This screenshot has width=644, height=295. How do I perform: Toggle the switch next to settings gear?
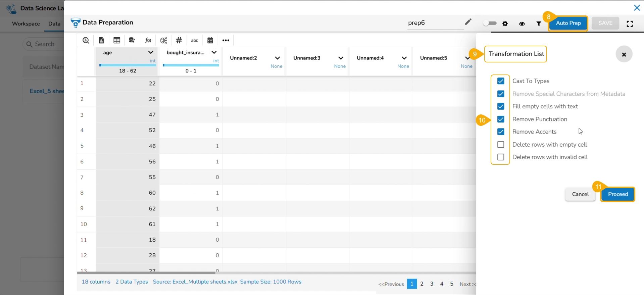click(x=490, y=23)
